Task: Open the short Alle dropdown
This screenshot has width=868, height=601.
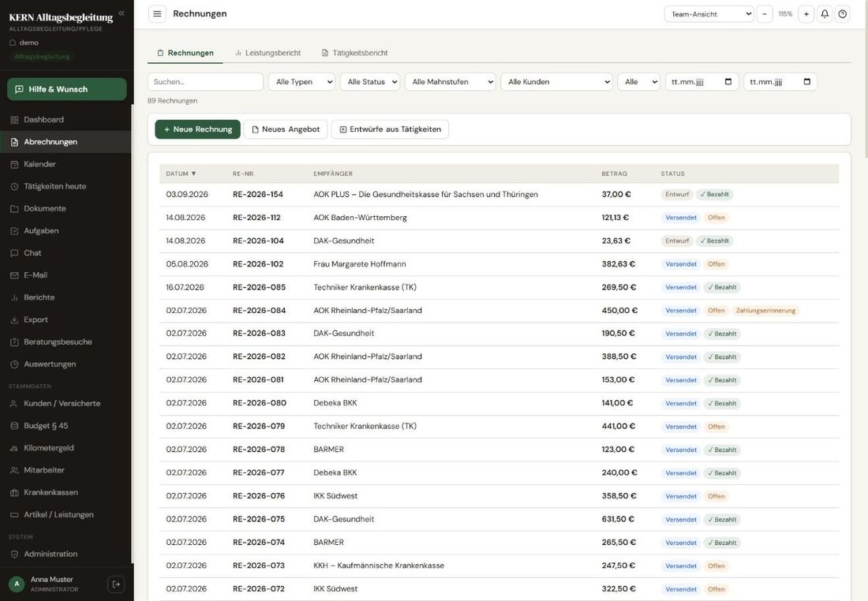Action: (x=638, y=81)
